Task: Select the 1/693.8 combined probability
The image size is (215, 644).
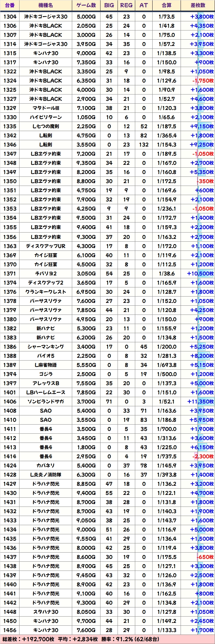Action: coord(167,365)
